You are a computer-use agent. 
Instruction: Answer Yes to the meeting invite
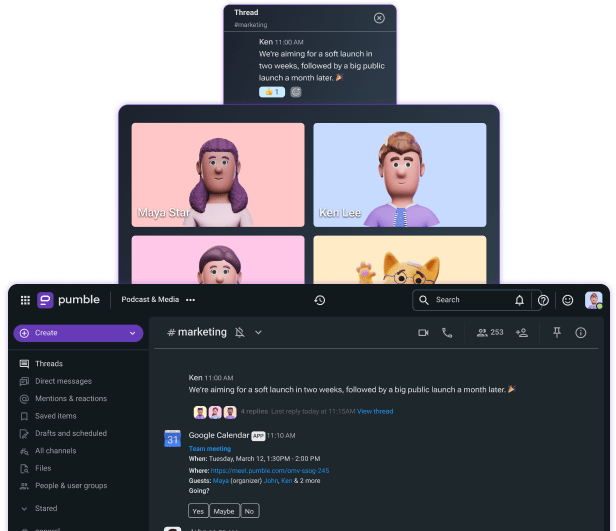(x=198, y=511)
